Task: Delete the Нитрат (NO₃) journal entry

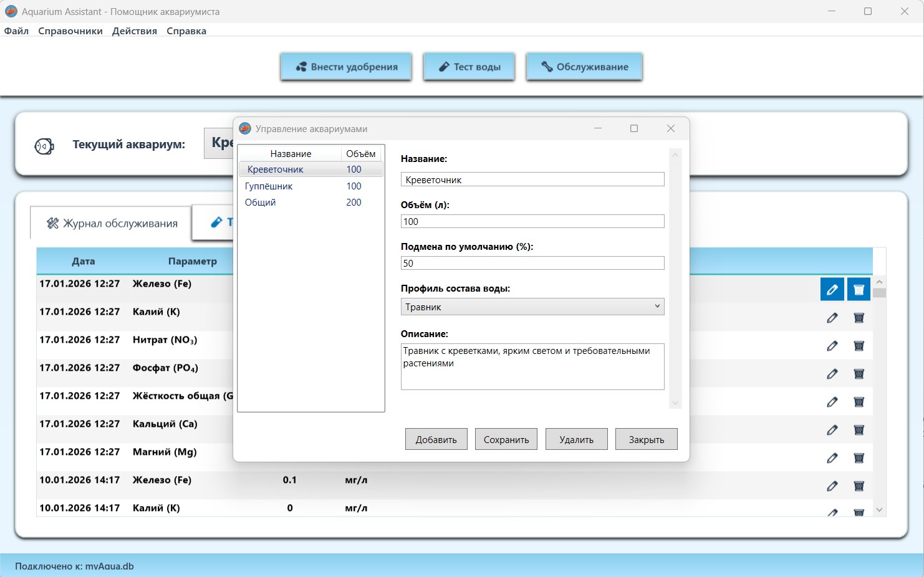Action: [x=859, y=346]
